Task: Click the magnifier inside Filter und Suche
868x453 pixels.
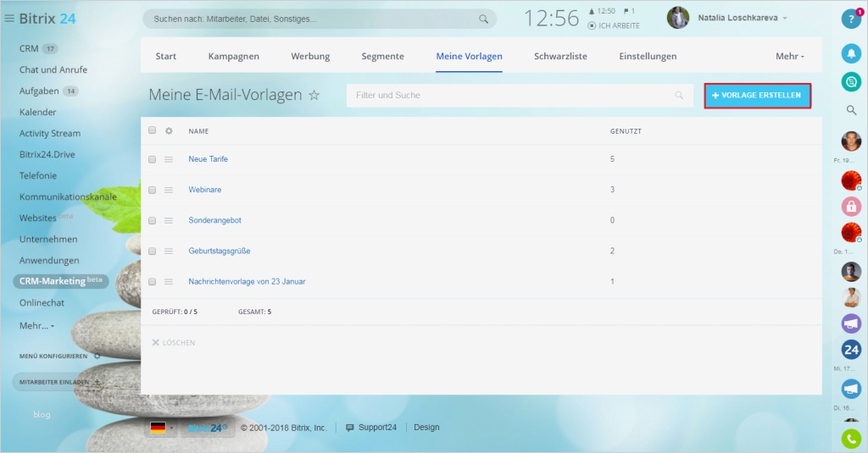Action: (x=679, y=95)
